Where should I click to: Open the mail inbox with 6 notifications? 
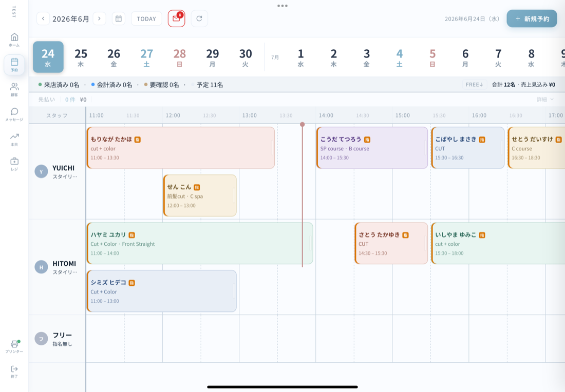[x=177, y=18]
